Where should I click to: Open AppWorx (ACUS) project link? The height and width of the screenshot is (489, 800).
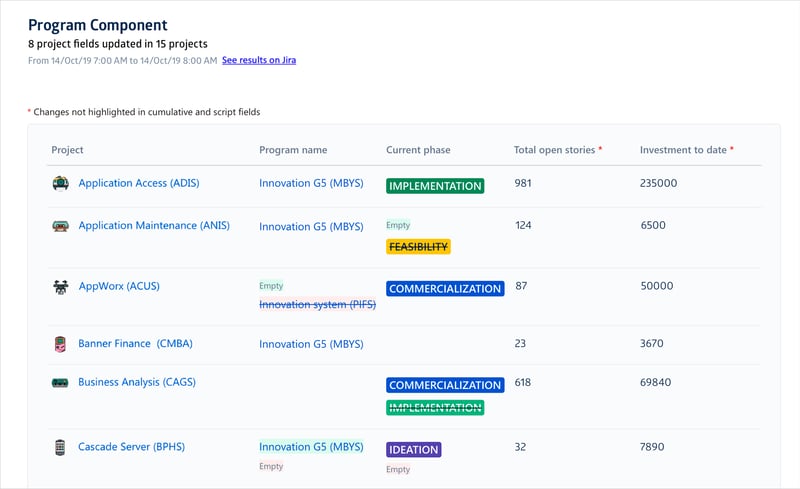[x=119, y=286]
